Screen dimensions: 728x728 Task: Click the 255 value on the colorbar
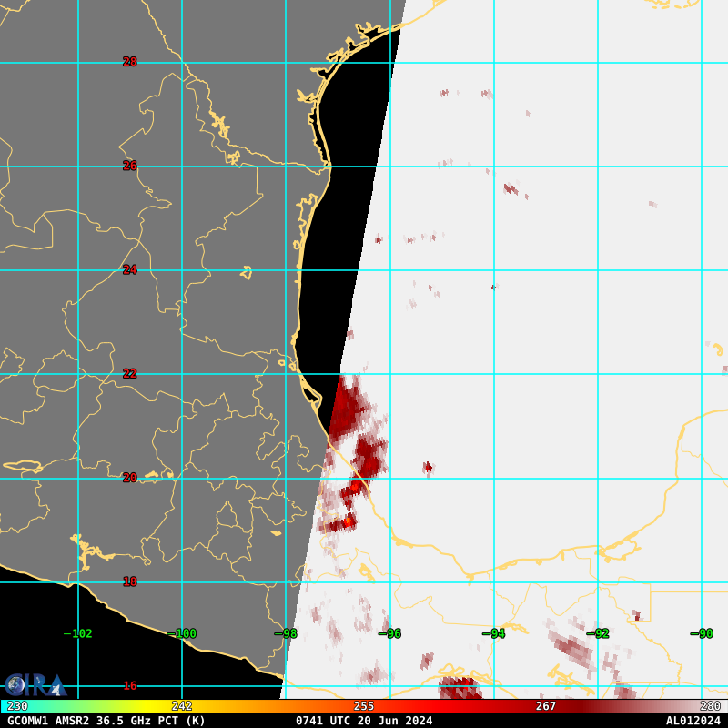click(364, 706)
